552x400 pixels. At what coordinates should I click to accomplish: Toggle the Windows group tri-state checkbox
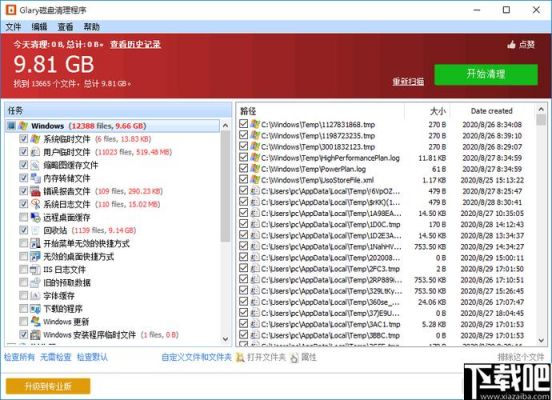[x=11, y=126]
